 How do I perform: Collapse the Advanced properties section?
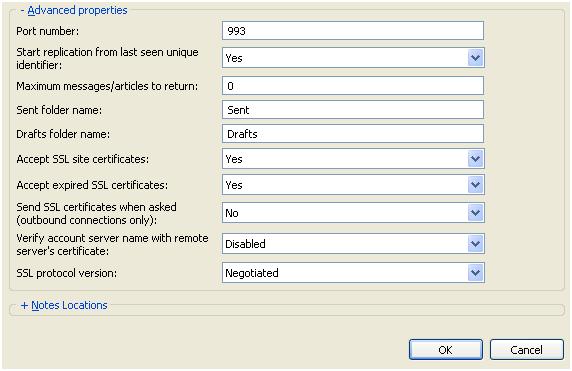click(x=74, y=10)
